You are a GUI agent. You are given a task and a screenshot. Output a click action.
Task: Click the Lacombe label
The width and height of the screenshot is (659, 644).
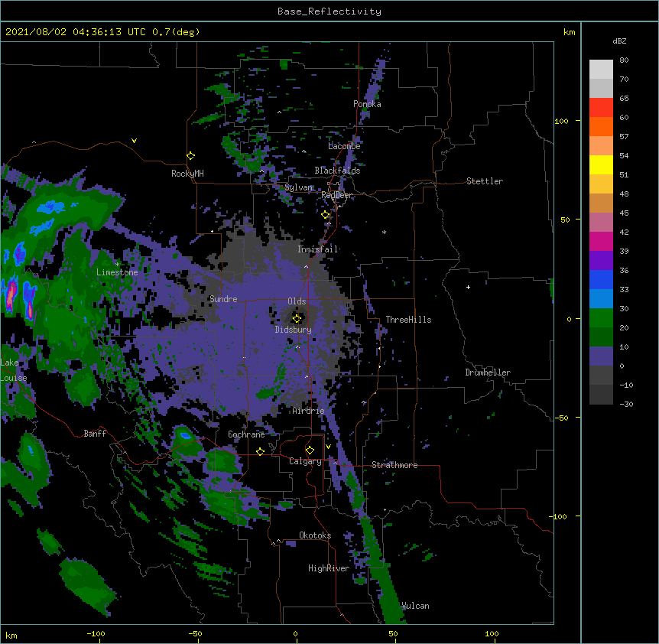(344, 146)
